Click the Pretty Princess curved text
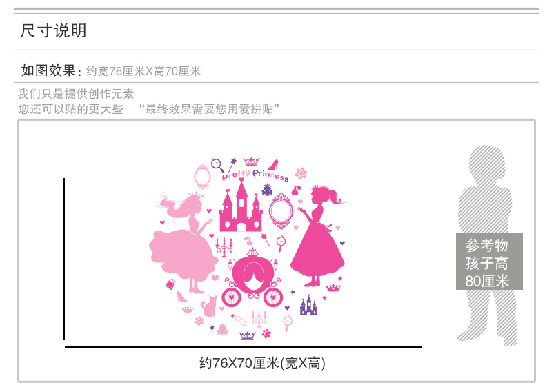 [255, 175]
